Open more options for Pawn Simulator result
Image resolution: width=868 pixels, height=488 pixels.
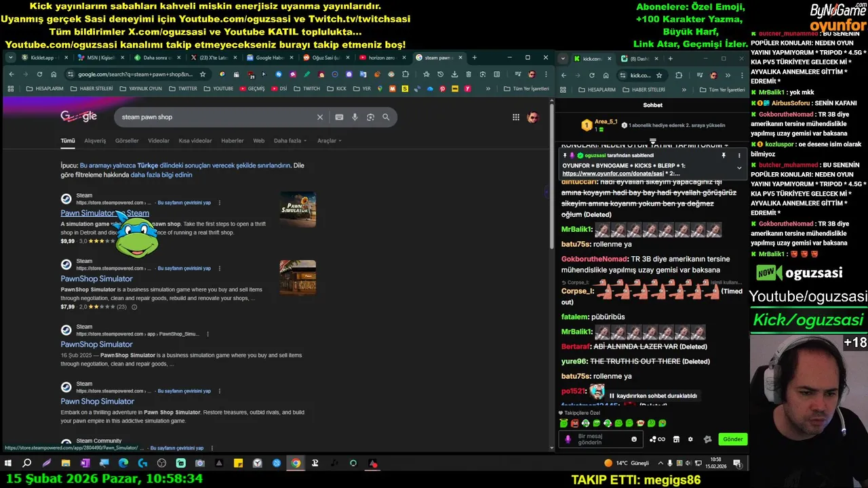(x=219, y=203)
